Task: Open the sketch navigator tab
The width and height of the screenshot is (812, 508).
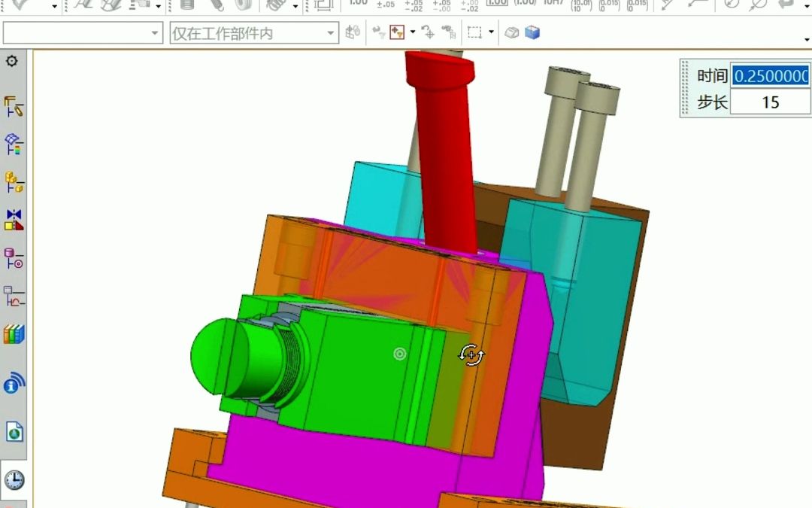Action: 14,296
